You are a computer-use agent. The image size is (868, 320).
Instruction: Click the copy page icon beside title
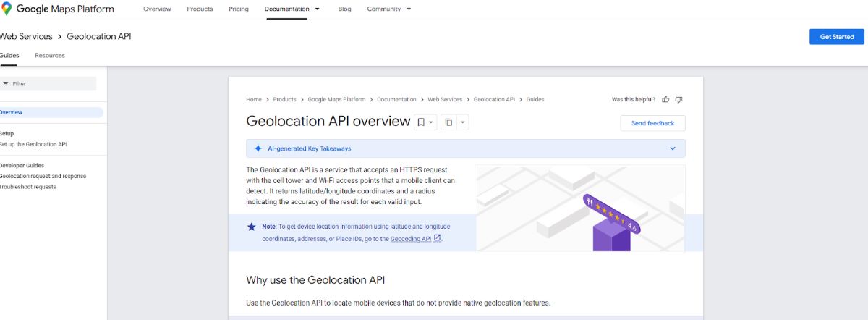tap(448, 123)
